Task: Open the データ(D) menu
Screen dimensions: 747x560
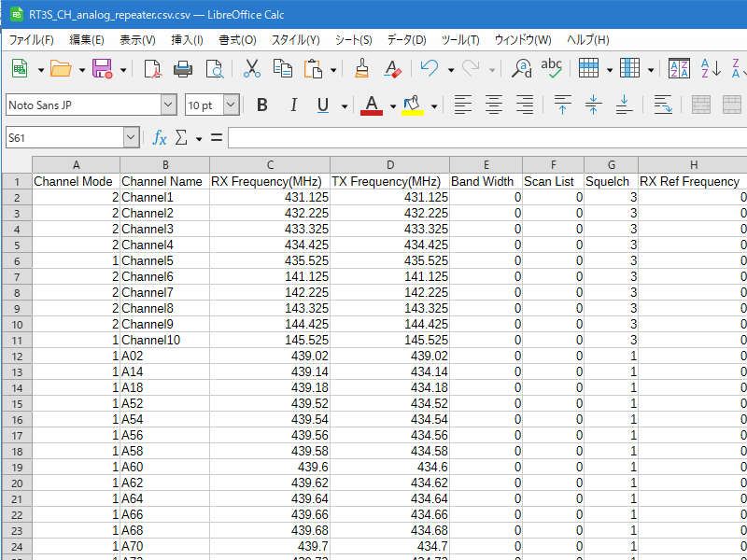Action: (x=406, y=40)
